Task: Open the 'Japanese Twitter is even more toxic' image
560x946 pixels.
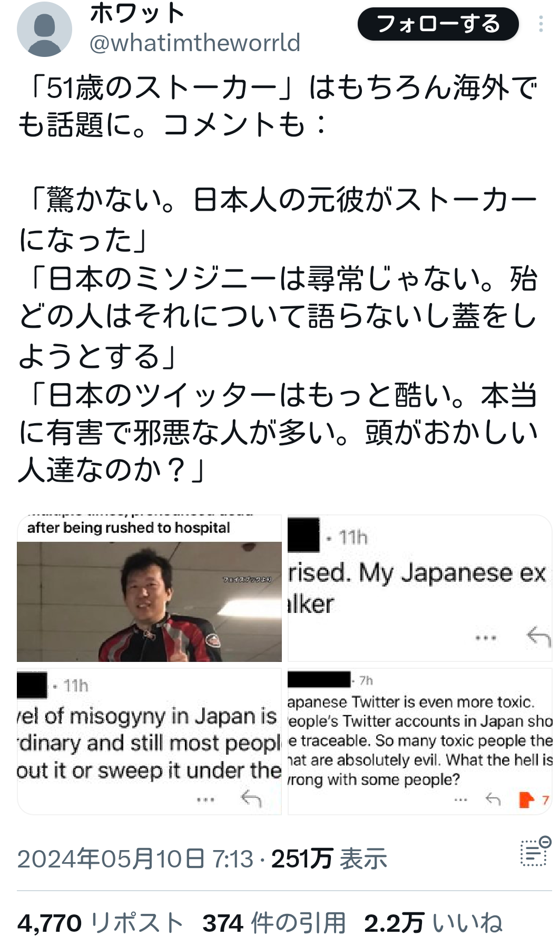Action: point(420,742)
